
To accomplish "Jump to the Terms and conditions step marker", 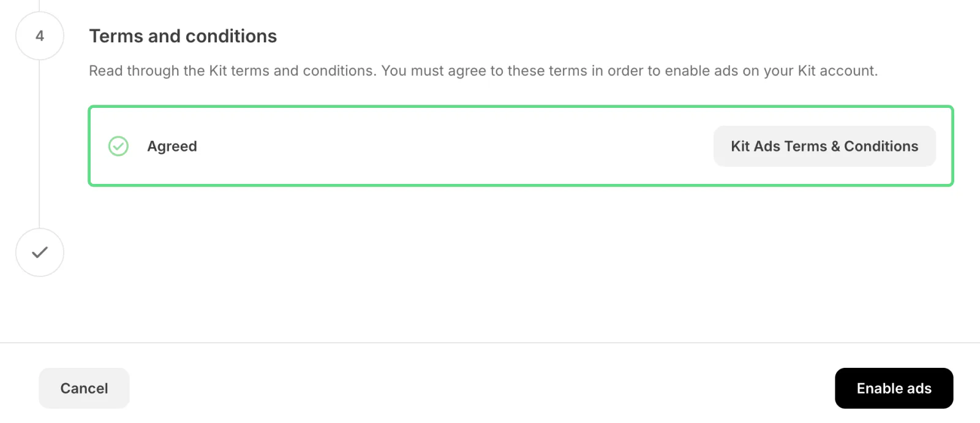I will pyautogui.click(x=40, y=36).
